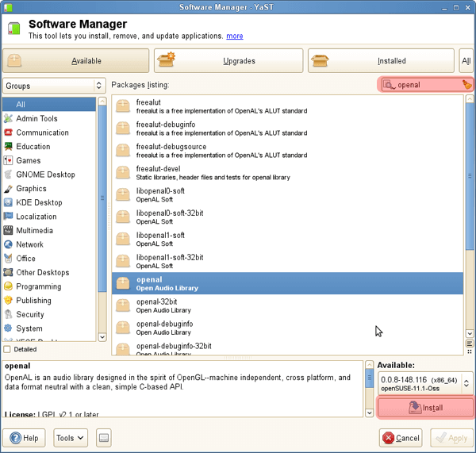Image resolution: width=476 pixels, height=453 pixels.
Task: Click the System gear icon
Action: (x=8, y=328)
